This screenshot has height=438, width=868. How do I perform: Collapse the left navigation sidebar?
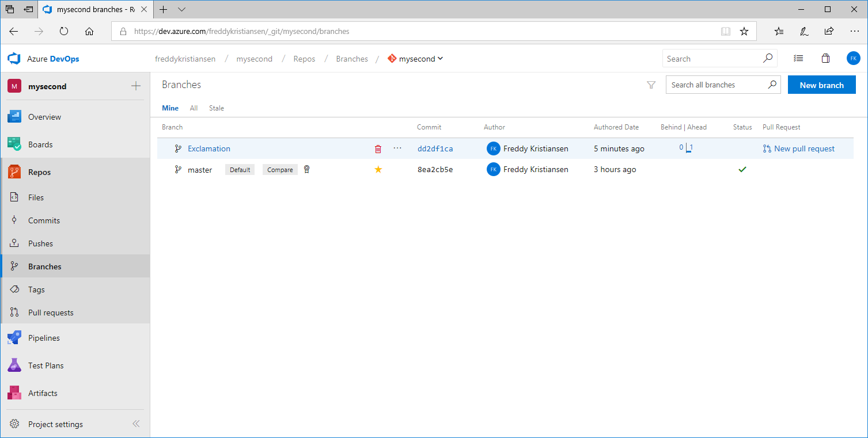[x=136, y=424]
